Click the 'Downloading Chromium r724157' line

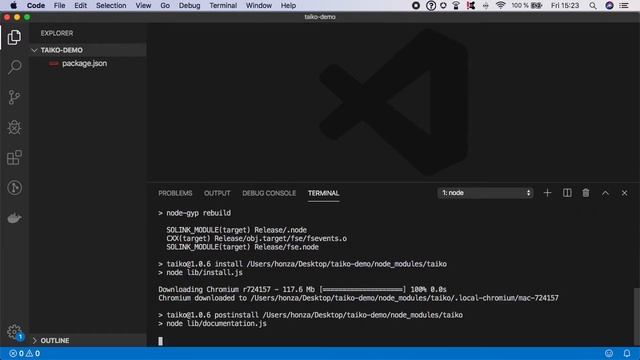click(x=302, y=289)
